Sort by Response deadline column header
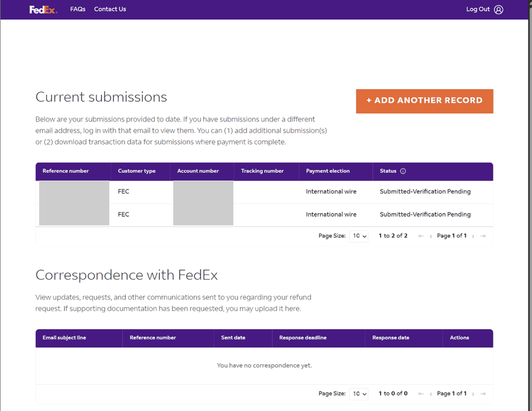Screen dimensions: 532x411 [x=303, y=338]
